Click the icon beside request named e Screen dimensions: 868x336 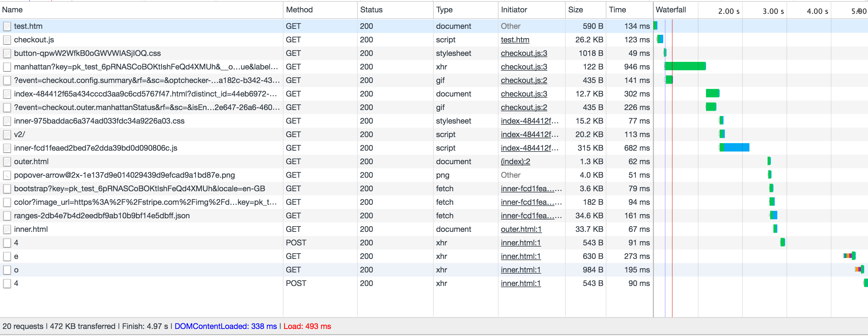7,256
